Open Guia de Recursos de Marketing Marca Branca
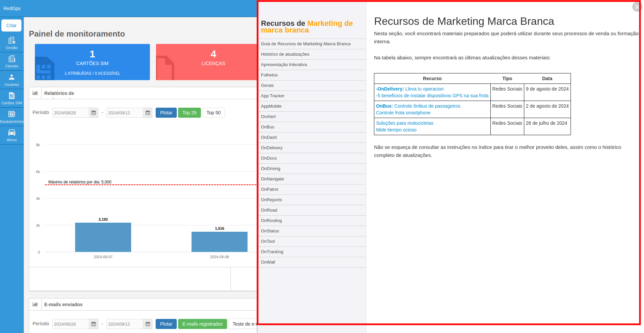 point(312,44)
